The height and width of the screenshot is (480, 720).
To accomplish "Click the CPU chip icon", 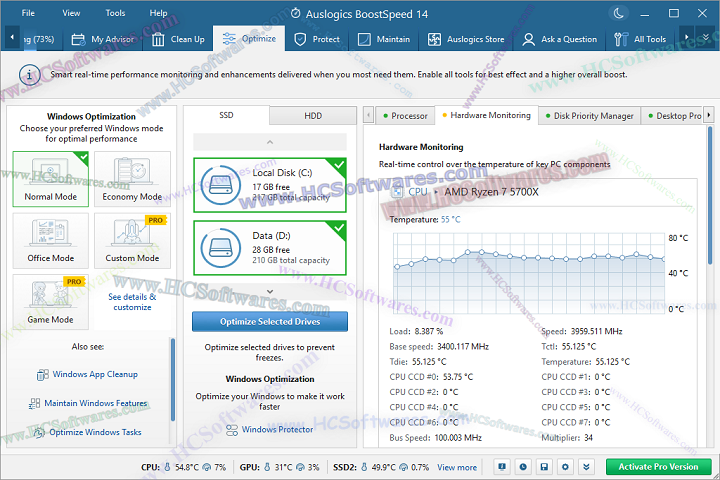I will [397, 192].
